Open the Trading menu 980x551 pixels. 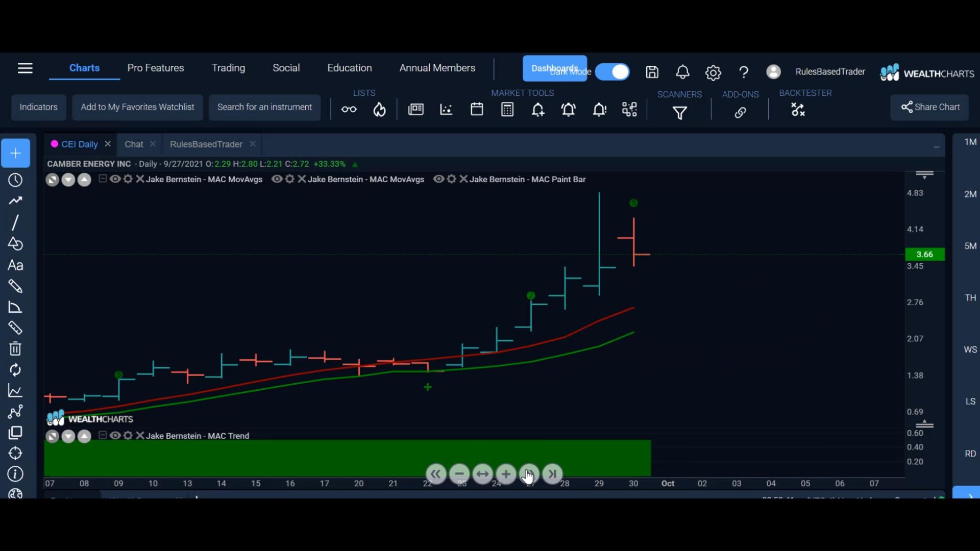[x=228, y=68]
